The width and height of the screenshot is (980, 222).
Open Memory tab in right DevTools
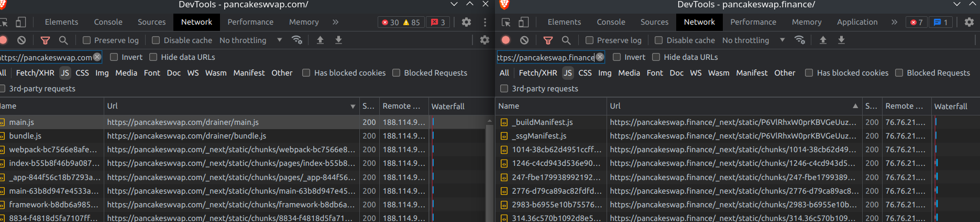[x=807, y=22]
